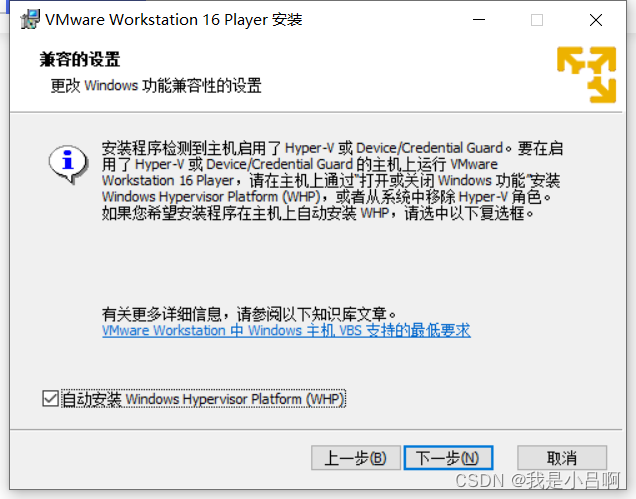Toggle the auto-install Windows Hypervisor Platform checkbox
636x499 pixels.
tap(51, 398)
